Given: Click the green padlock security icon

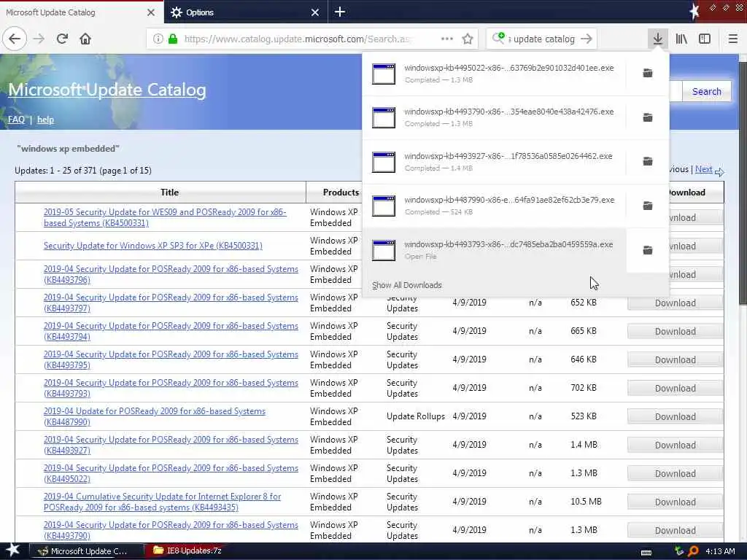Looking at the screenshot, I should [173, 39].
